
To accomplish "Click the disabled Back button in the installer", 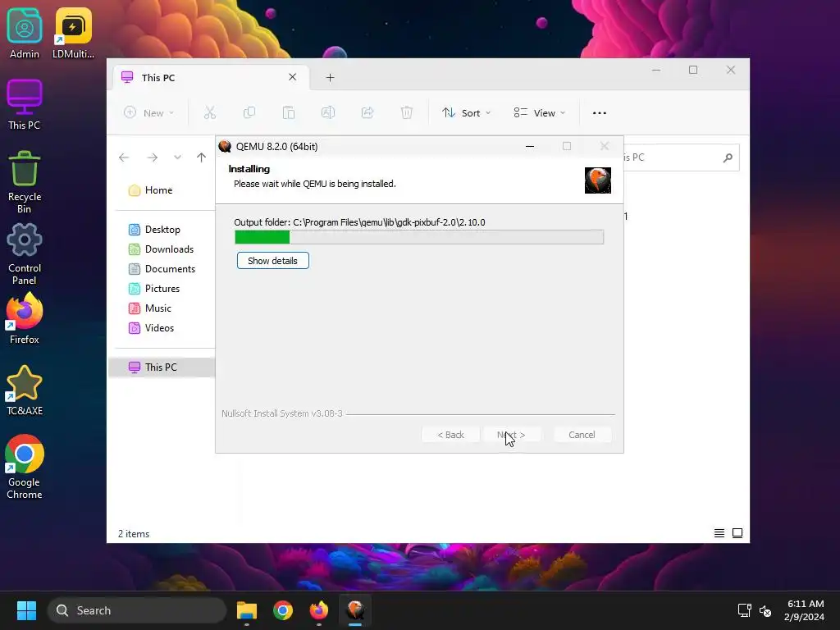I will click(450, 435).
